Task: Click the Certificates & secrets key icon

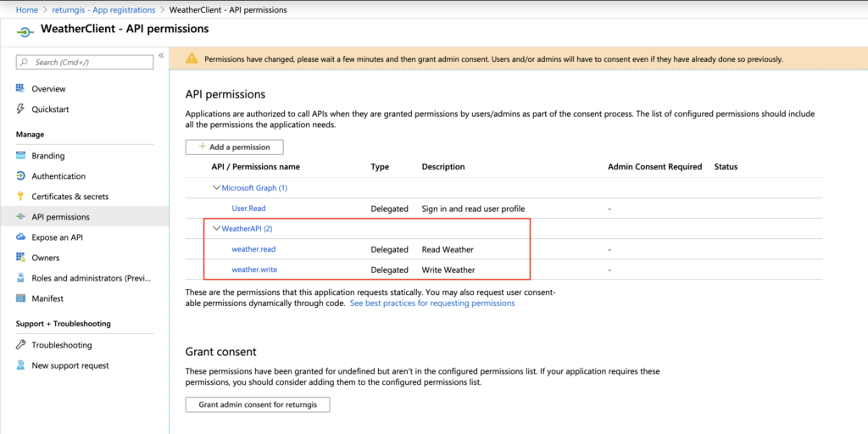Action: (x=20, y=196)
